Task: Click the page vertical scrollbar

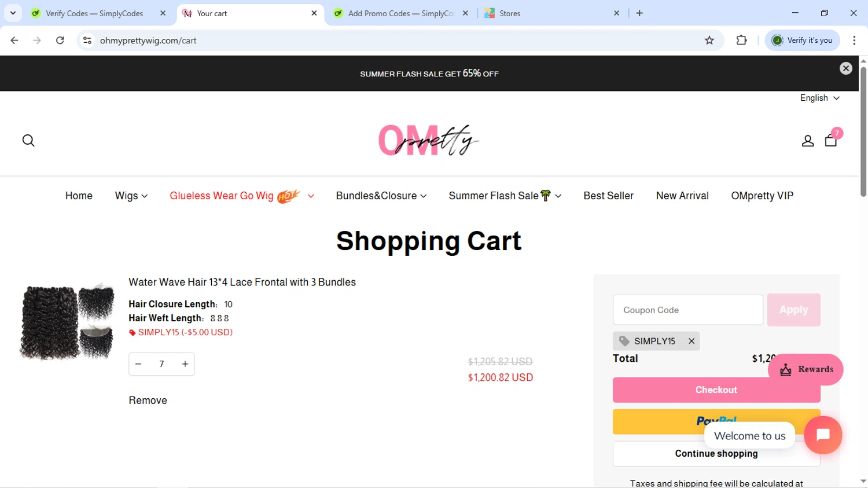Action: pos(863,132)
